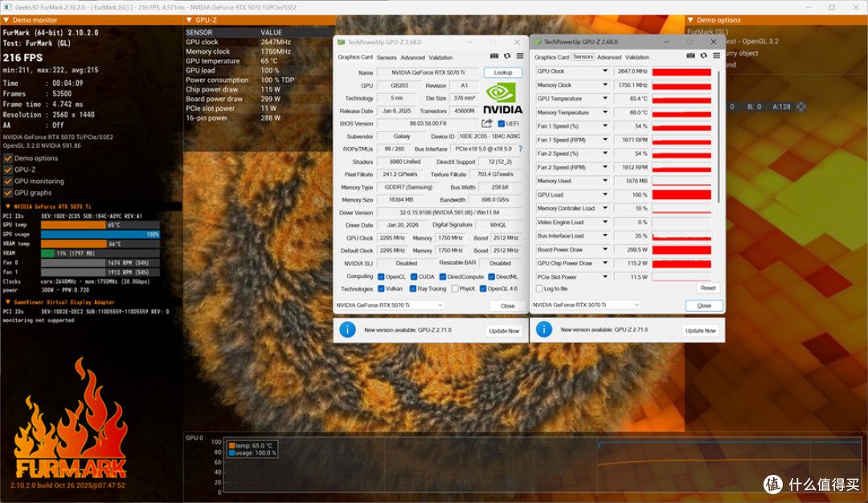Click GPU-Z app icon in left window title bar
Viewport: 868px width, 503px height.
point(342,42)
